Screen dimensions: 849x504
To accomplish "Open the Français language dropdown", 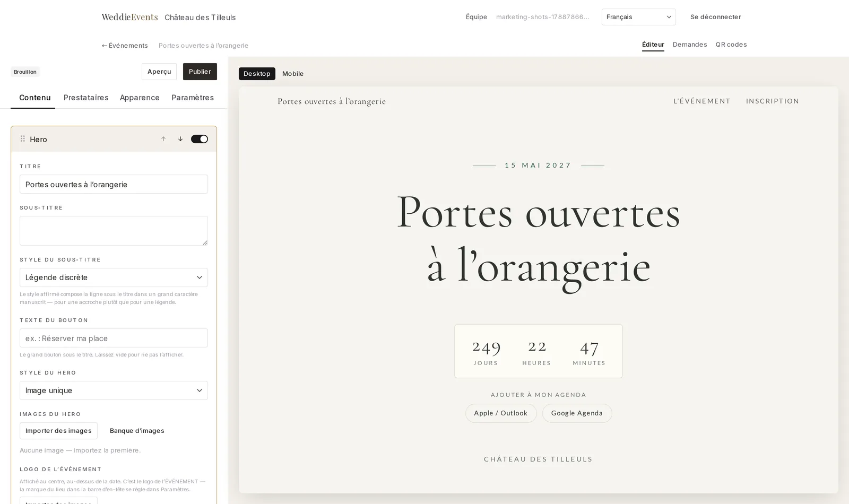I will tap(639, 17).
